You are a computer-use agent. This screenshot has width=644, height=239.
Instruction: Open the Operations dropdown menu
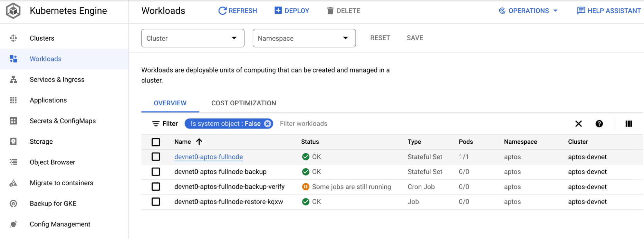(x=528, y=11)
